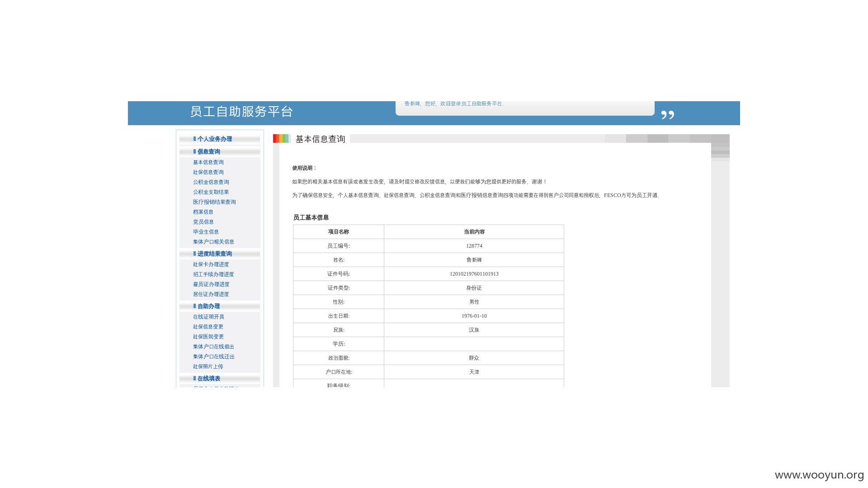This screenshot has width=868, height=488.
Task: Click the 员工基本信息 table title
Action: [x=311, y=218]
